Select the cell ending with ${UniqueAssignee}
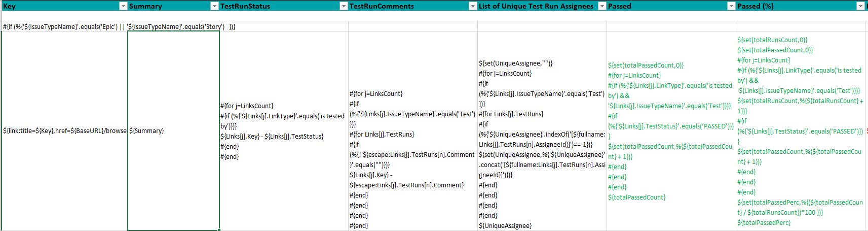 tap(542, 131)
